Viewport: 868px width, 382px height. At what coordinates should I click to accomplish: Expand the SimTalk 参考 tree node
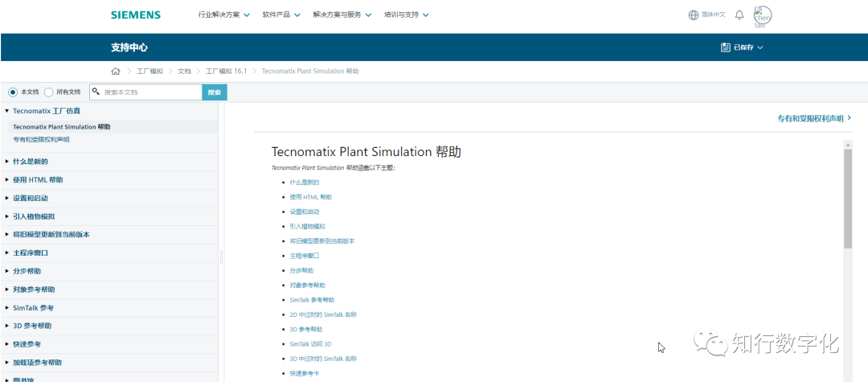pos(6,308)
